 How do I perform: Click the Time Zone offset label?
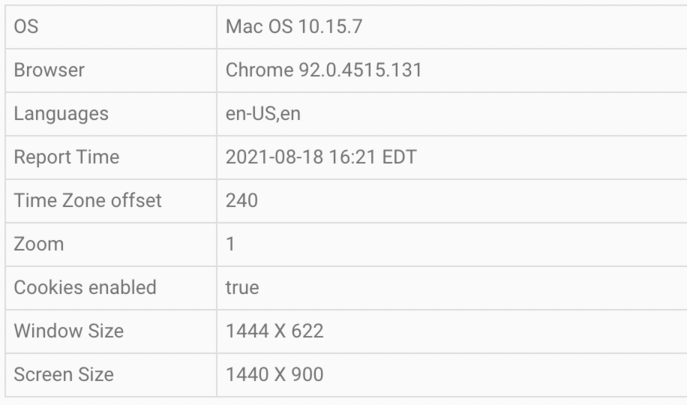(x=87, y=201)
